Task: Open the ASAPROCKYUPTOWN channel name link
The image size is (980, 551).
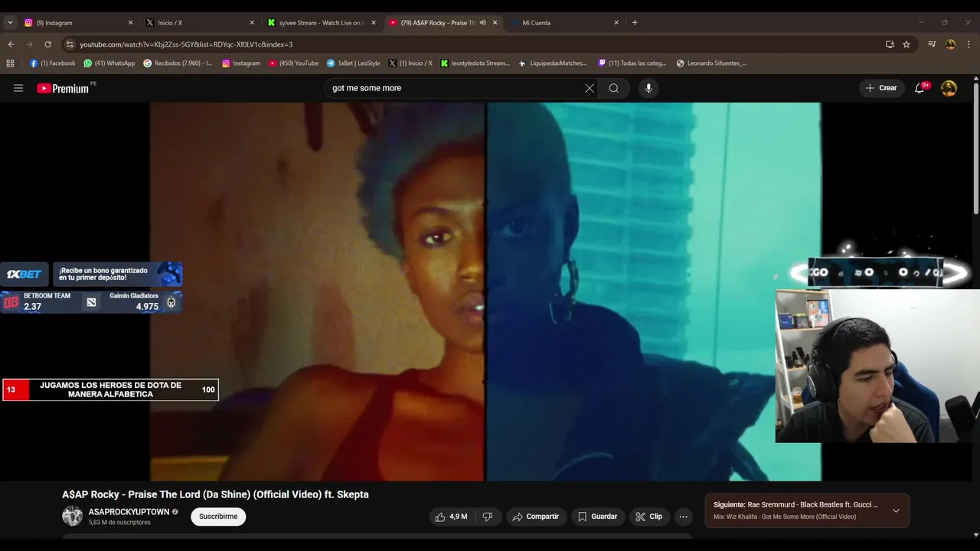Action: tap(129, 512)
